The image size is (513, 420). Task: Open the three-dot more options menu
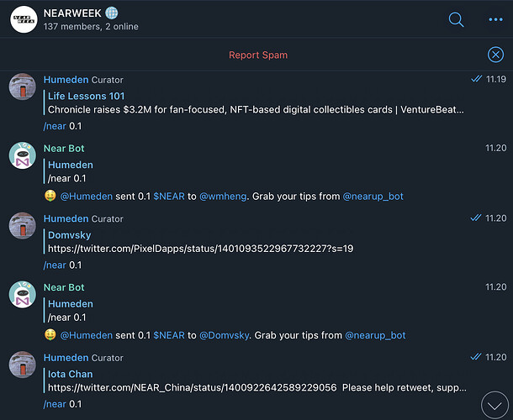click(x=494, y=19)
